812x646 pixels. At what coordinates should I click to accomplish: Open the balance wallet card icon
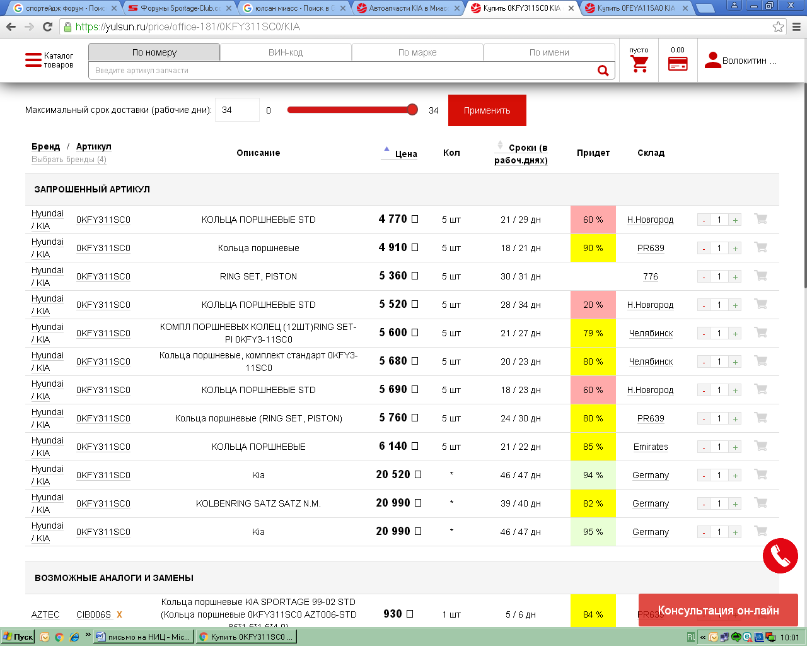click(678, 64)
